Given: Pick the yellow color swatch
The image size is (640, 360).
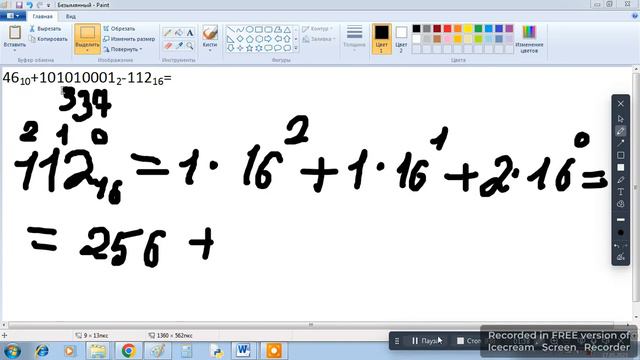Looking at the screenshot, I should (x=468, y=29).
